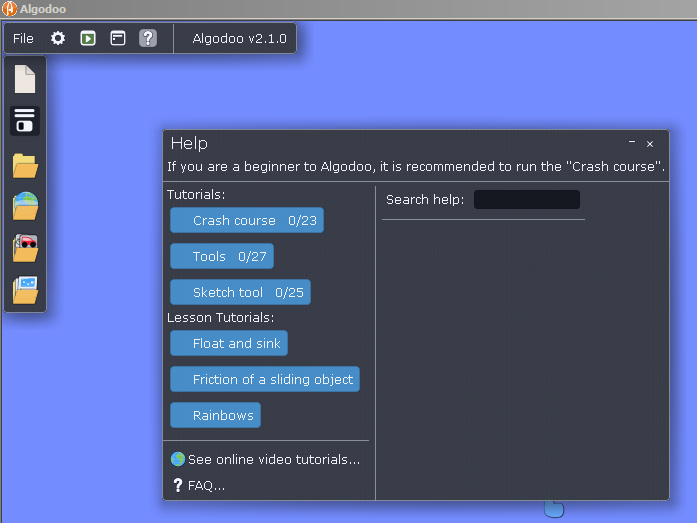Open the plain yellow folder icon
Screen dimensions: 697x523
25,166
